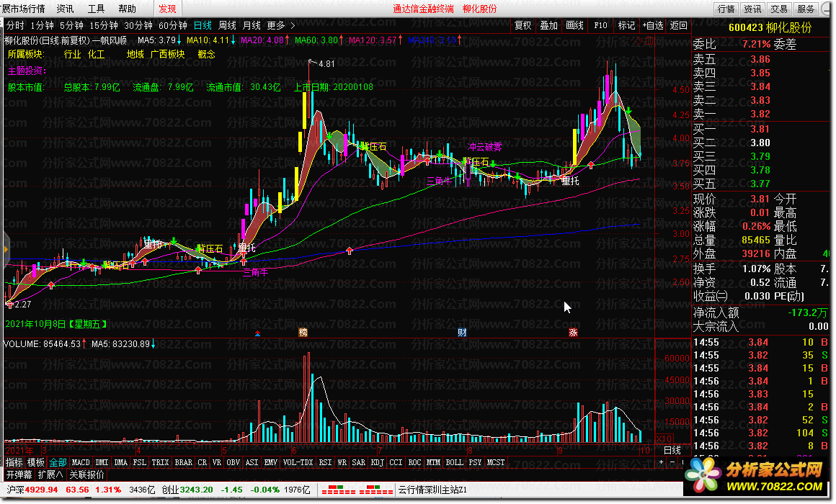Image resolution: width=836 pixels, height=504 pixels.
Task: Select the FSL indicator tab
Action: pyautogui.click(x=139, y=462)
